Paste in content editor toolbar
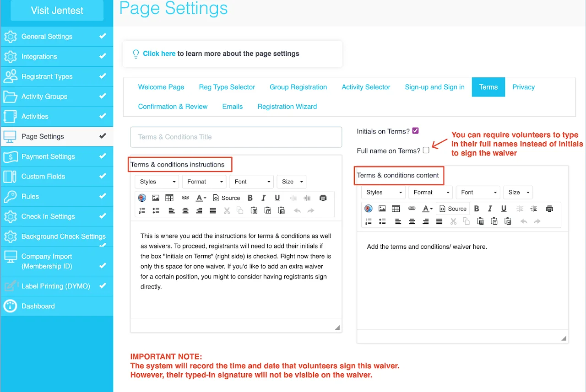Image resolution: width=586 pixels, height=392 pixels. coord(481,221)
